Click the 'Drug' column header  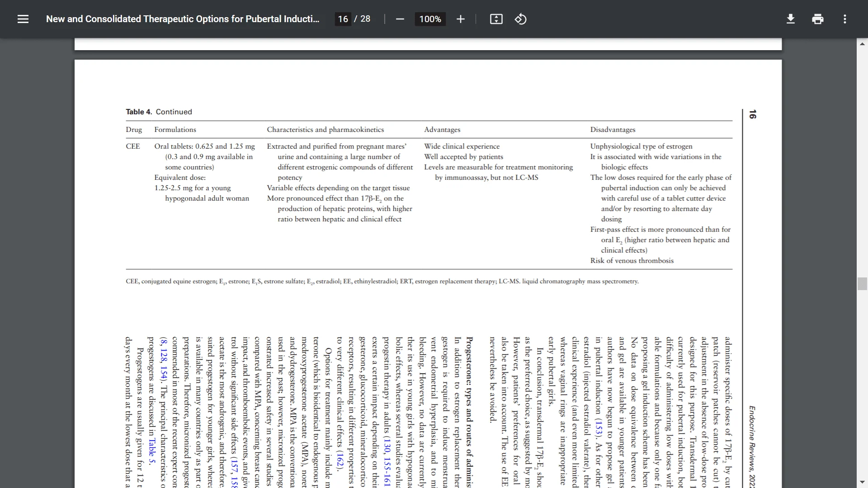click(x=134, y=130)
